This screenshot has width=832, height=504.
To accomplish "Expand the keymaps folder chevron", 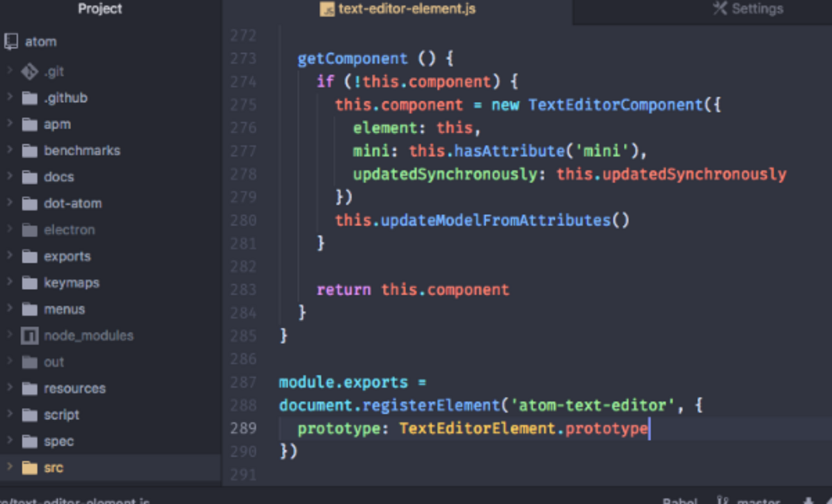I will (x=10, y=282).
